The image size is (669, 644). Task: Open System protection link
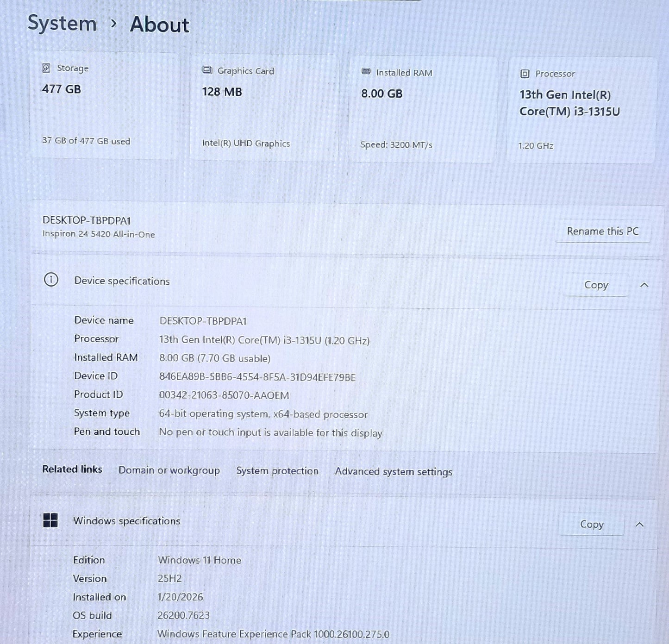coord(277,471)
